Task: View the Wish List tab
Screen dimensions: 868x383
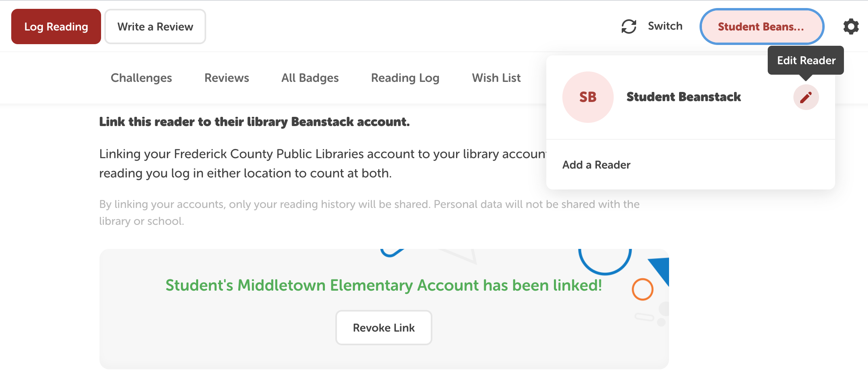Action: pos(496,78)
